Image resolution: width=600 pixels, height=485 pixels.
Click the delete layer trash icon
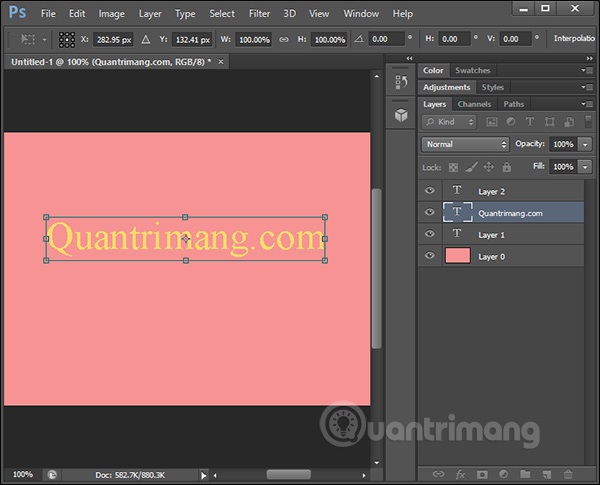[x=569, y=473]
